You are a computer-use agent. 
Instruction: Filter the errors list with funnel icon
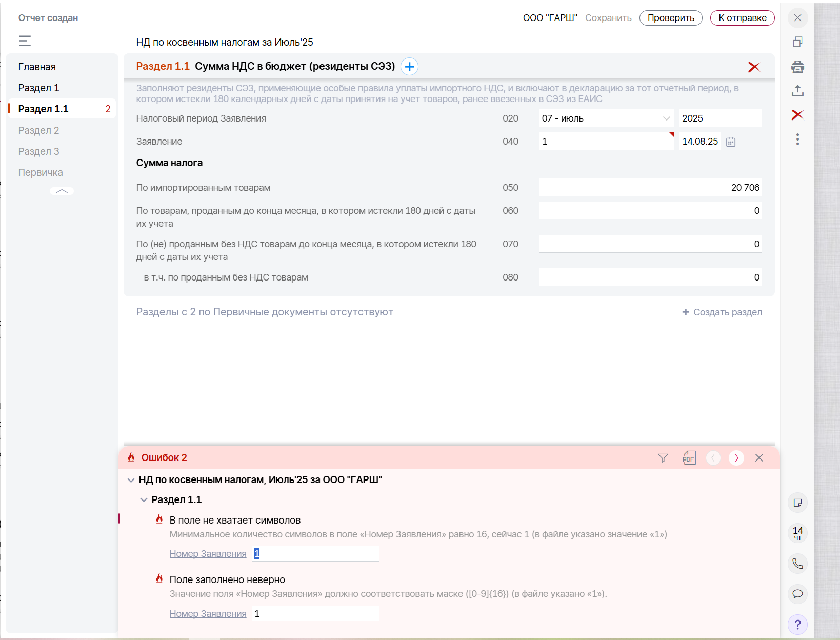(663, 458)
